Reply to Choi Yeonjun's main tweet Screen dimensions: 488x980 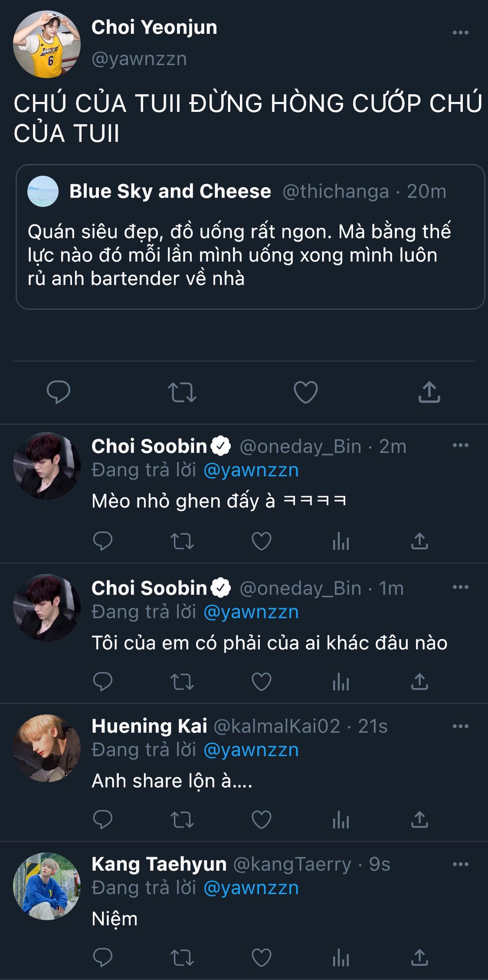coord(59,392)
